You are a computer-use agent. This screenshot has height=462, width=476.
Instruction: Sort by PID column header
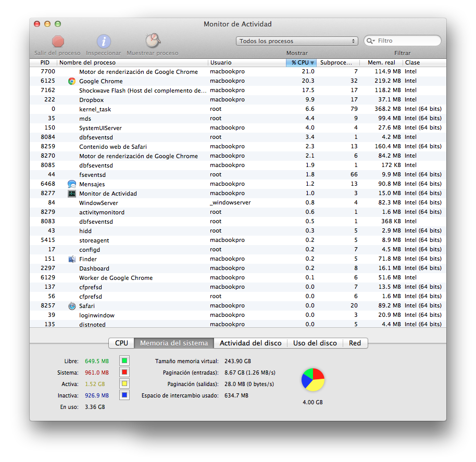43,62
